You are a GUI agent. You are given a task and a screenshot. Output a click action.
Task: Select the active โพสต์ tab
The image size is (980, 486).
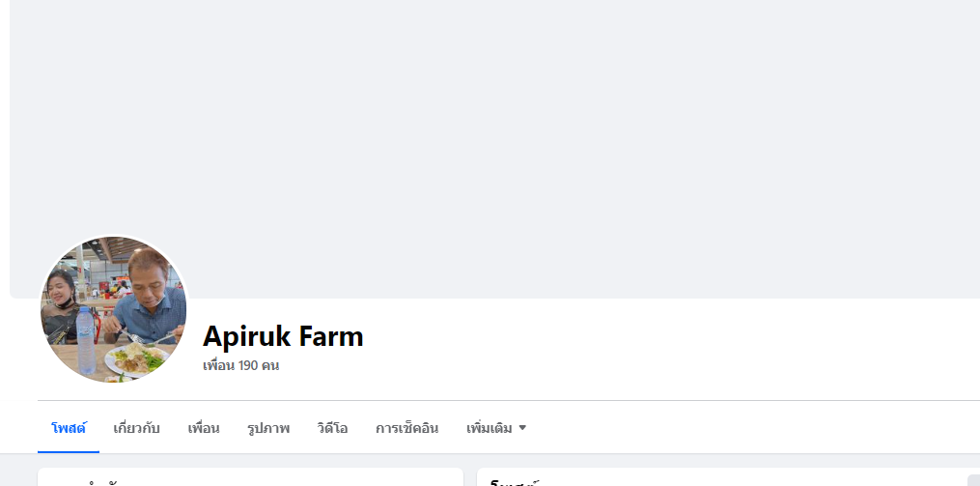coord(69,428)
